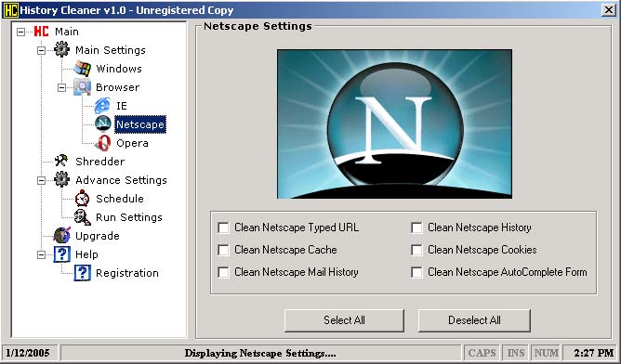Click the Deselect All button
This screenshot has width=621, height=364.
474,320
